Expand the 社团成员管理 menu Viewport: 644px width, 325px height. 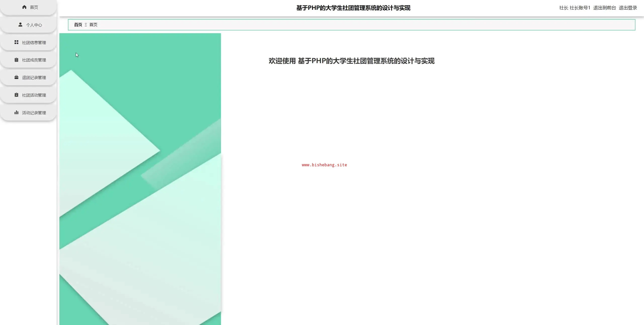click(34, 60)
